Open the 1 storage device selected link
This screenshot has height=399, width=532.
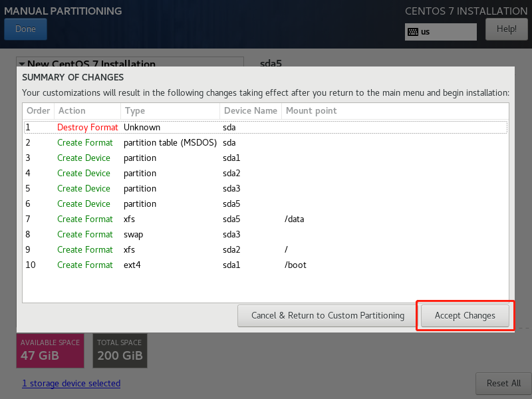(71, 384)
